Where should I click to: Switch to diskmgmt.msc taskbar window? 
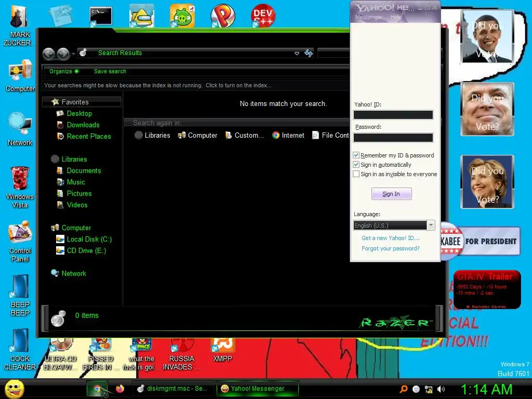pos(172,389)
